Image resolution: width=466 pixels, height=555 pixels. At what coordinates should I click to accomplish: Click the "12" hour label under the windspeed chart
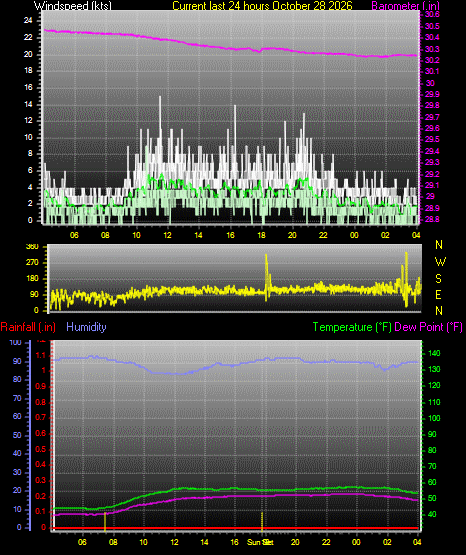pos(167,235)
